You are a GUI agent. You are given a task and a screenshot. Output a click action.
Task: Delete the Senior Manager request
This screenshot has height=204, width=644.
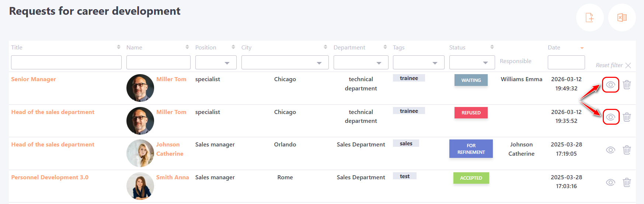pos(627,85)
